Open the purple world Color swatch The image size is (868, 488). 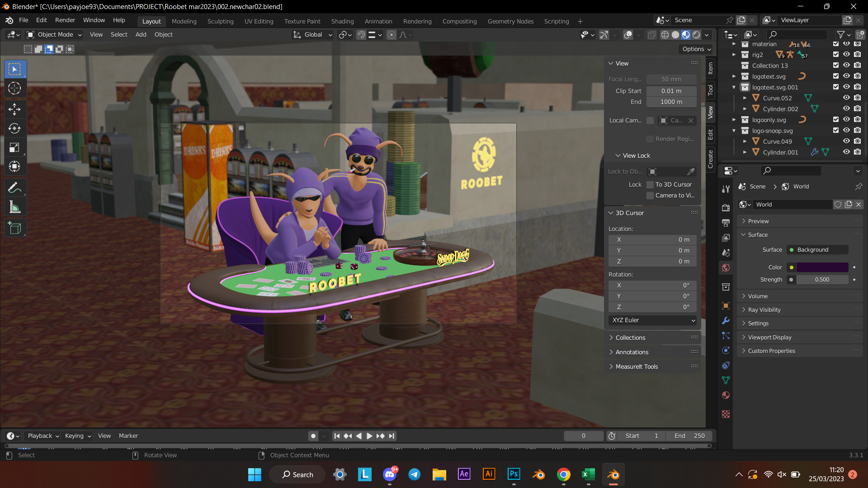[x=822, y=267]
